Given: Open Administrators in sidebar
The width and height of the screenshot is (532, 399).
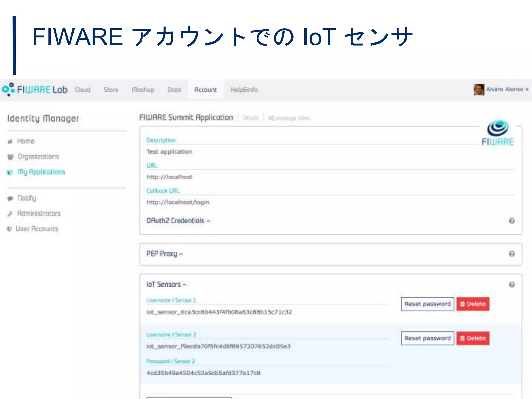Looking at the screenshot, I should (x=39, y=213).
